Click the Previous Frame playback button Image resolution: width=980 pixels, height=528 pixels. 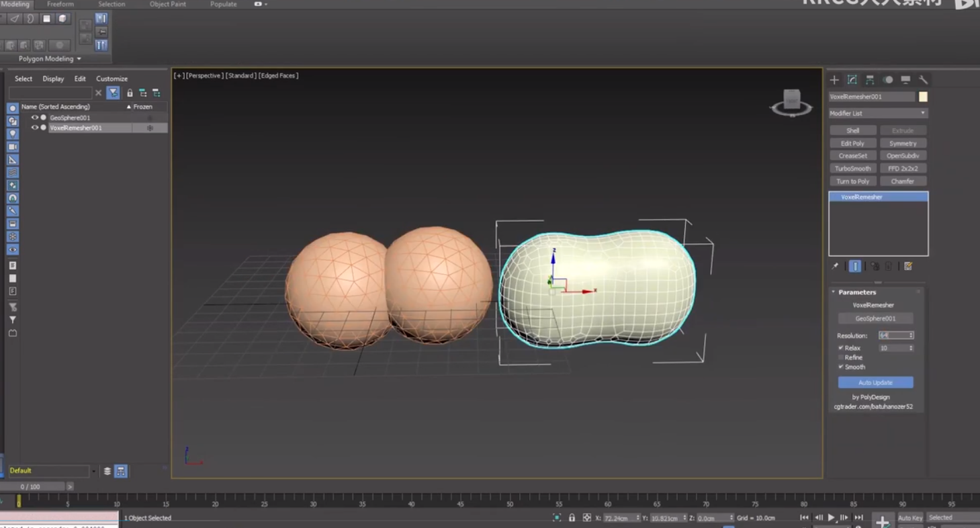(x=818, y=517)
